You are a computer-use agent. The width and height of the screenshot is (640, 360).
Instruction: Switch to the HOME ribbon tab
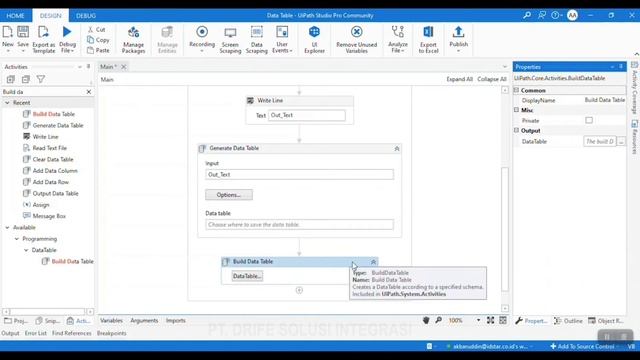pos(15,16)
